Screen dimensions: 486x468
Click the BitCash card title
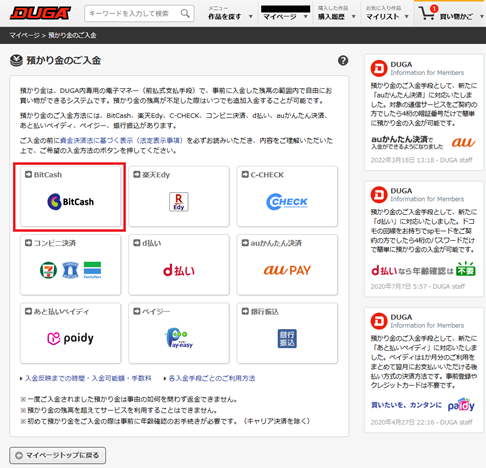coord(48,175)
